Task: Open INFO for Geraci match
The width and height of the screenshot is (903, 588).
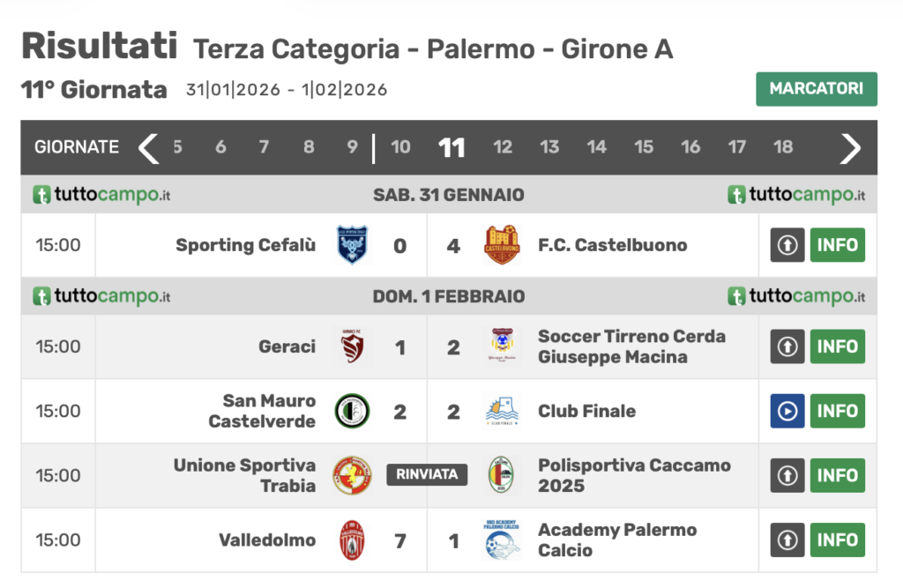Action: pyautogui.click(x=837, y=346)
